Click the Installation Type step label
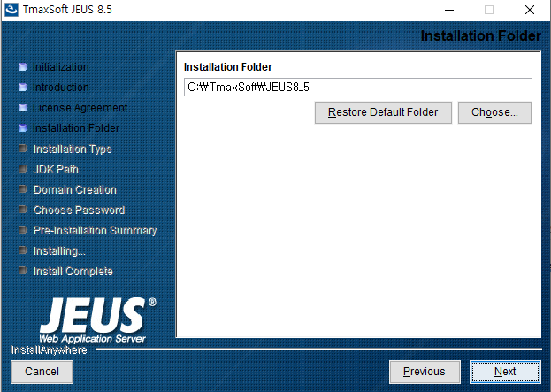The width and height of the screenshot is (551, 392). click(73, 149)
